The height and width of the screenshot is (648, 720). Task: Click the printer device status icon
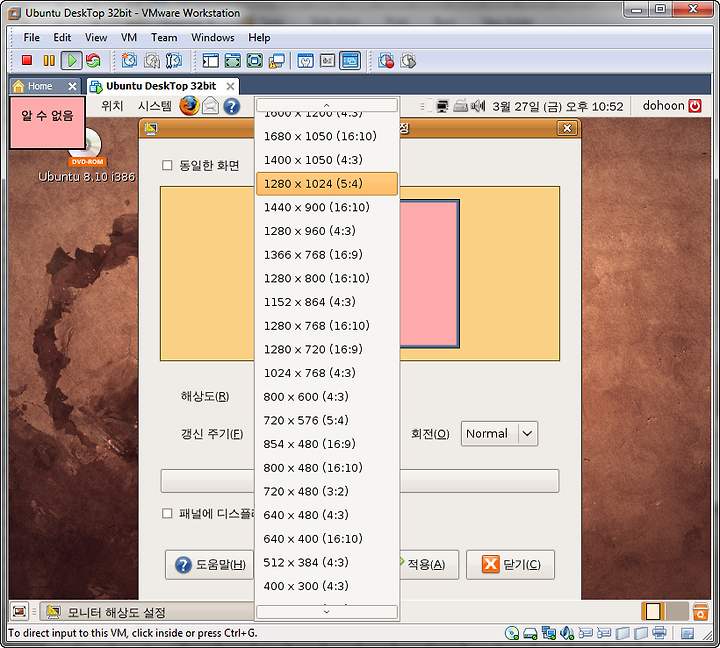[659, 633]
